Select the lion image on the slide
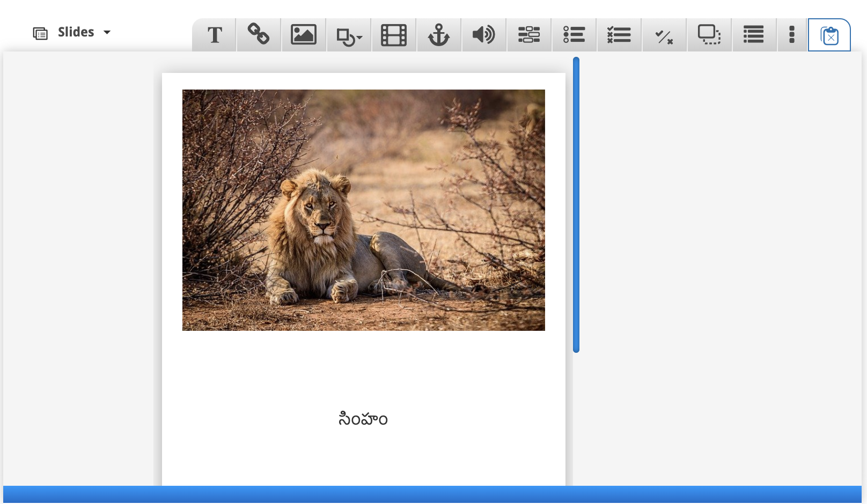The height and width of the screenshot is (504, 867). point(364,210)
